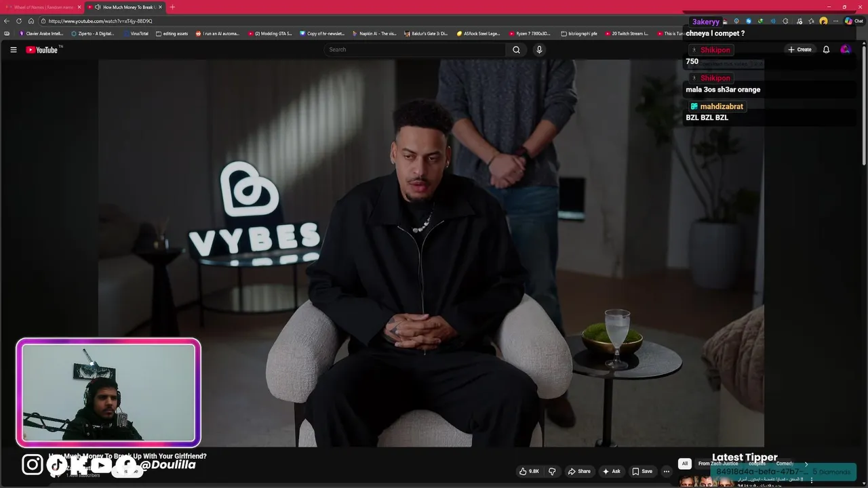868x488 pixels.
Task: Open the YouTube notifications bell
Action: click(826, 49)
